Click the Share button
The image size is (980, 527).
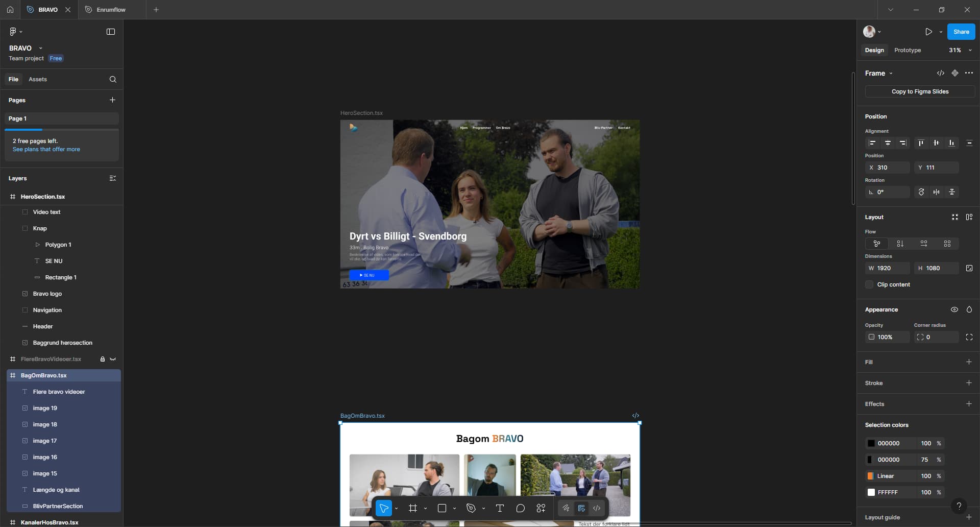pyautogui.click(x=961, y=32)
